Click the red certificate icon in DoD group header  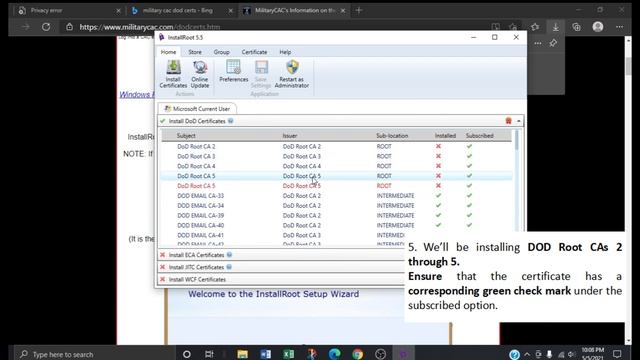coord(509,121)
